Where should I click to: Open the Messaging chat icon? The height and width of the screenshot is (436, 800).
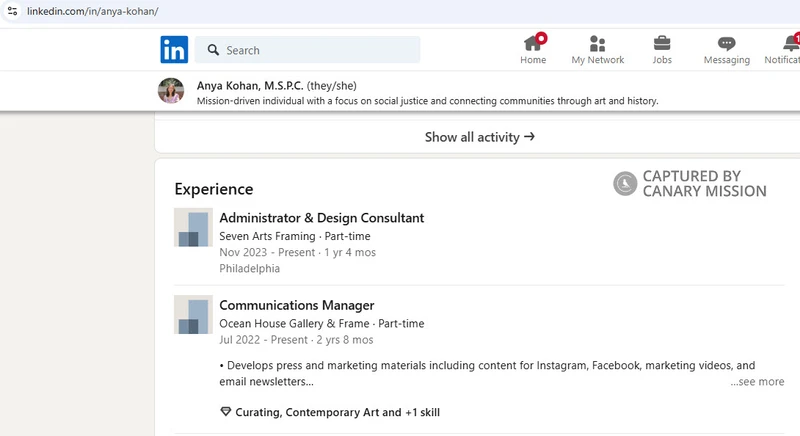[x=727, y=44]
